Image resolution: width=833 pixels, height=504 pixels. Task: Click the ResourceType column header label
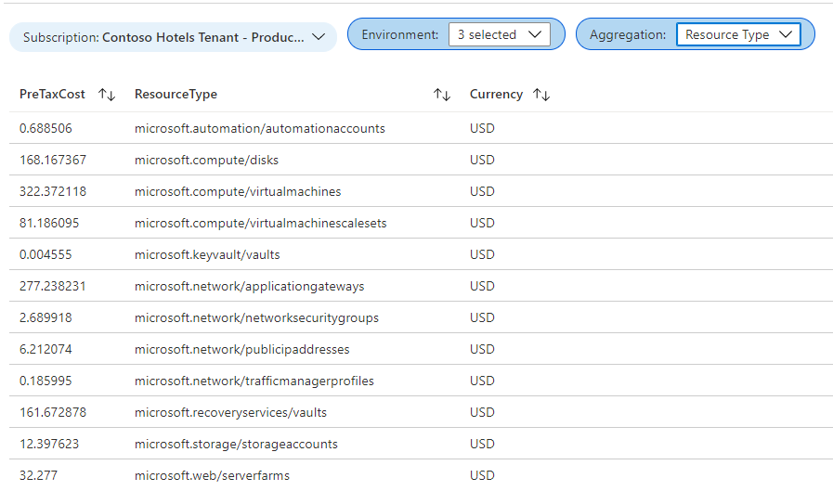176,94
